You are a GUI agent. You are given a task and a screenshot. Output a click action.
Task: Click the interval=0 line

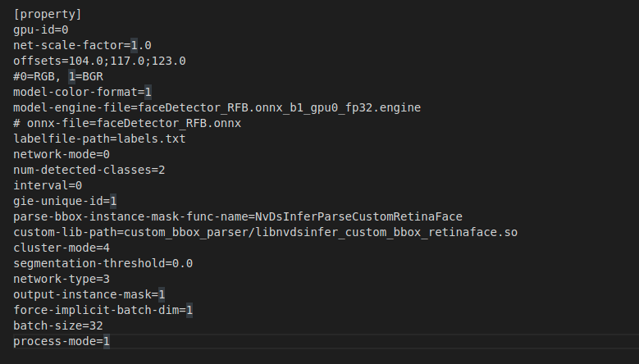[48, 185]
